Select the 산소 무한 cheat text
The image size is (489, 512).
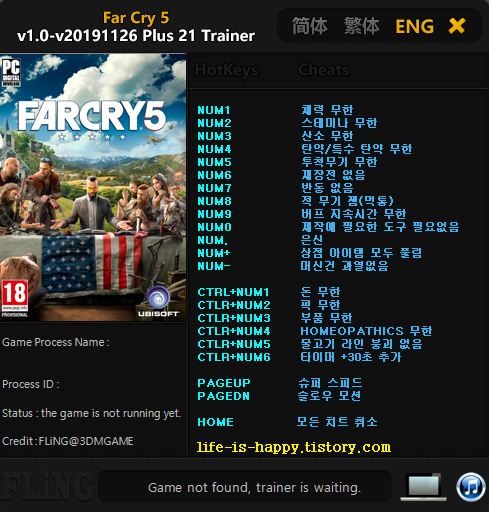coord(327,136)
